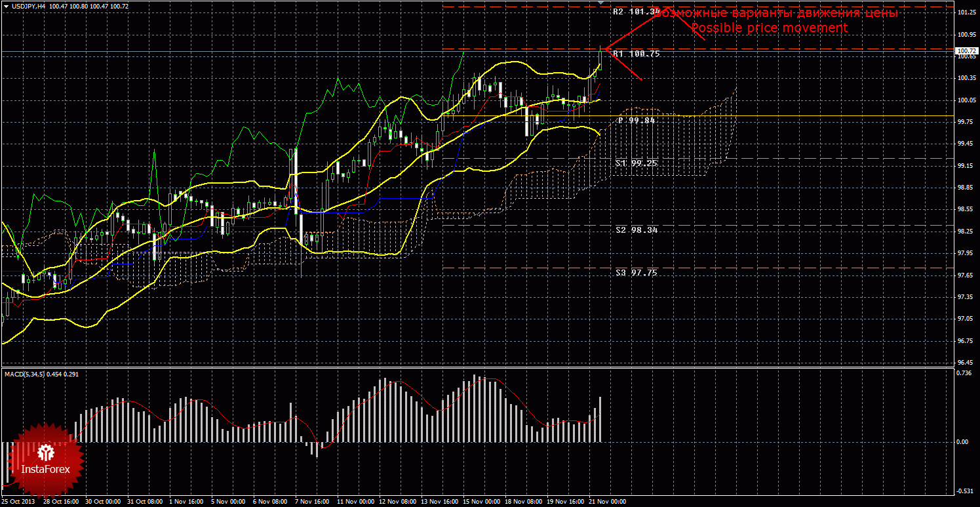Click the 1 Nov 16:00 time label
Viewport: 980px width, 507px height.
(x=186, y=502)
